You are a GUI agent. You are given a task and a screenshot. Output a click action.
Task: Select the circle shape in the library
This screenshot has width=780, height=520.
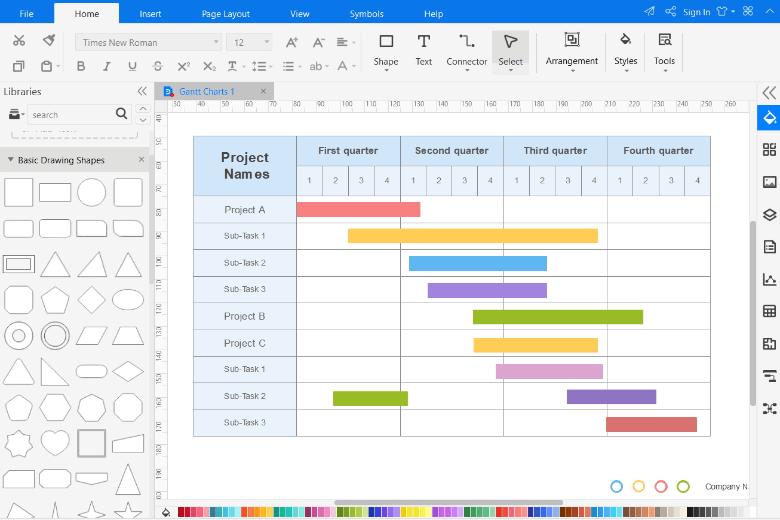[92, 192]
